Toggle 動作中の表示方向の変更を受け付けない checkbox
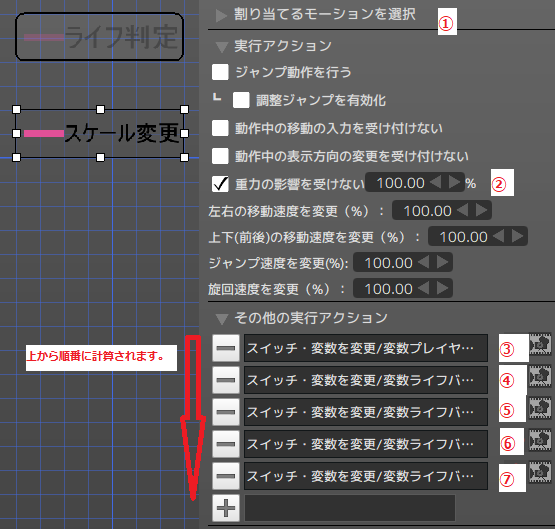Image resolution: width=555 pixels, height=529 pixels. (x=220, y=156)
